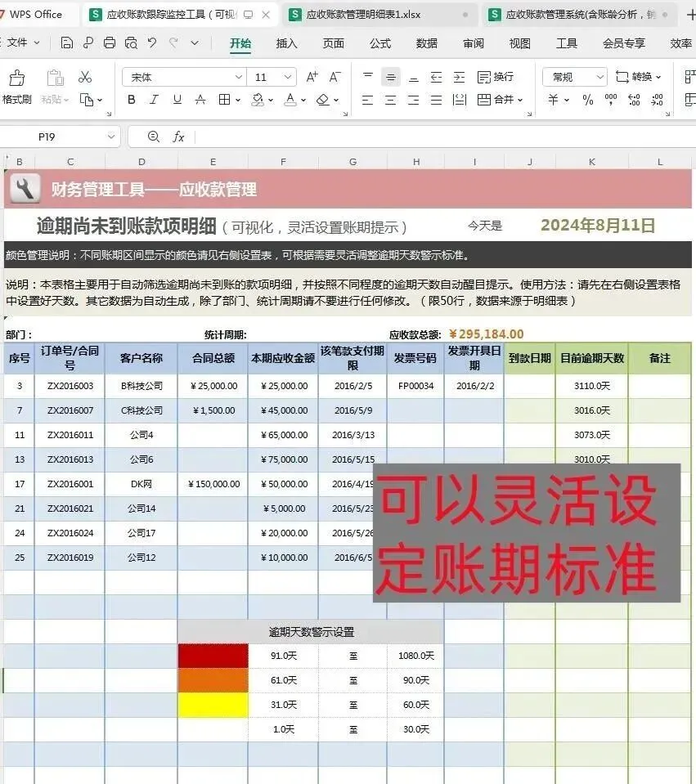
Task: Click the insert function fx icon
Action: point(178,137)
